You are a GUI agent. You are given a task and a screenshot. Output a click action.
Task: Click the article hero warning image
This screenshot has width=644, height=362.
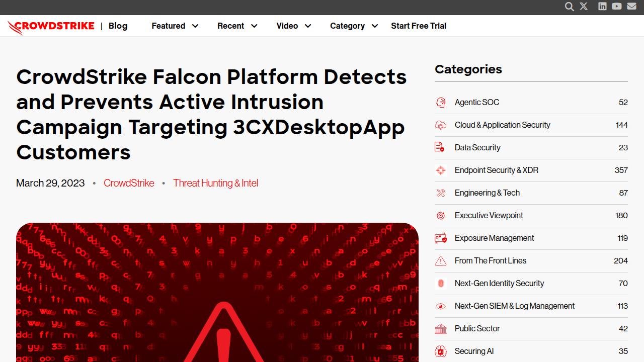(x=217, y=292)
